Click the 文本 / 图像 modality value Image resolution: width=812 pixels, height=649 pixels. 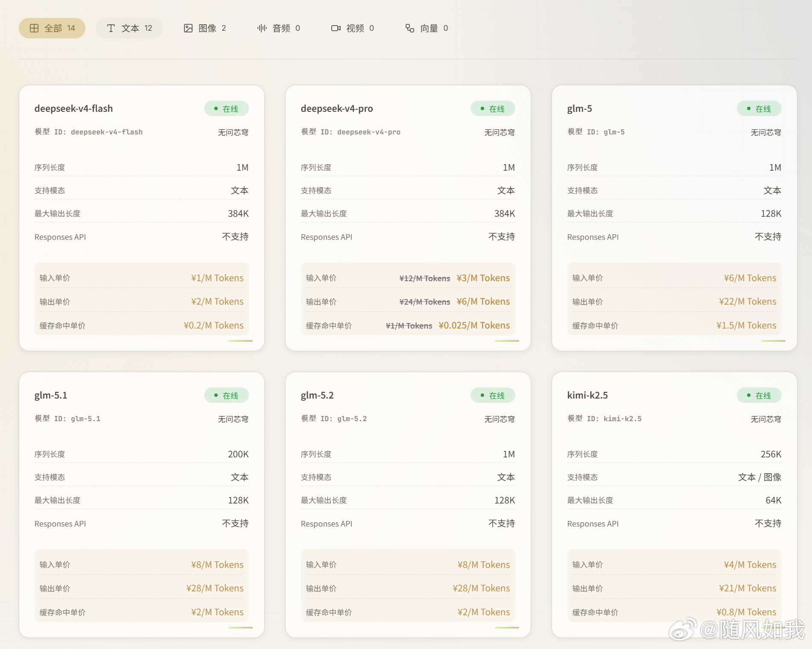(x=760, y=477)
